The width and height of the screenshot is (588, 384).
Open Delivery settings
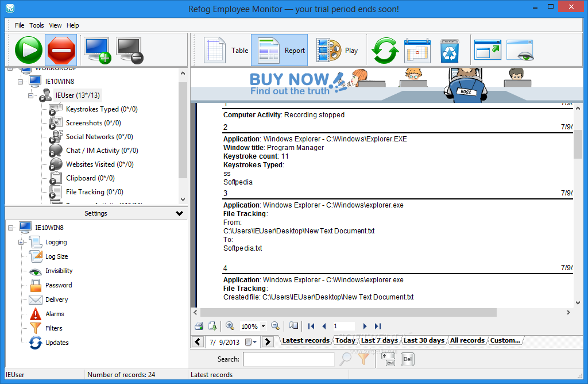[x=57, y=299]
